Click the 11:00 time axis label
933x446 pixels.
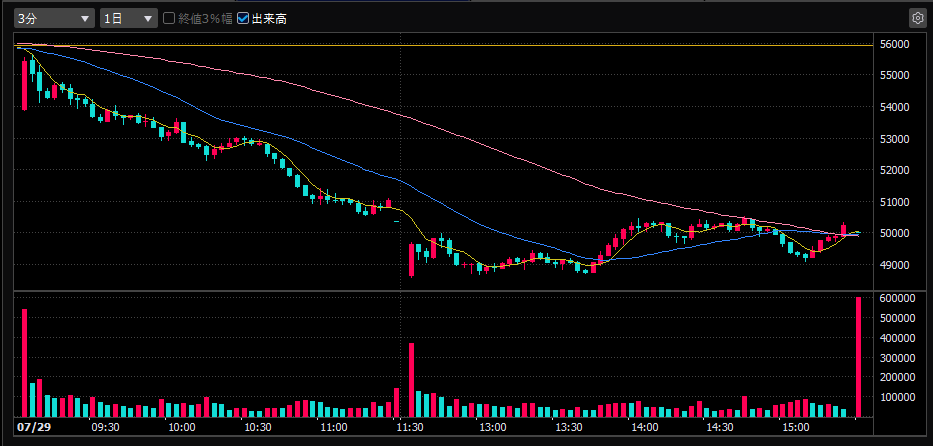click(333, 427)
